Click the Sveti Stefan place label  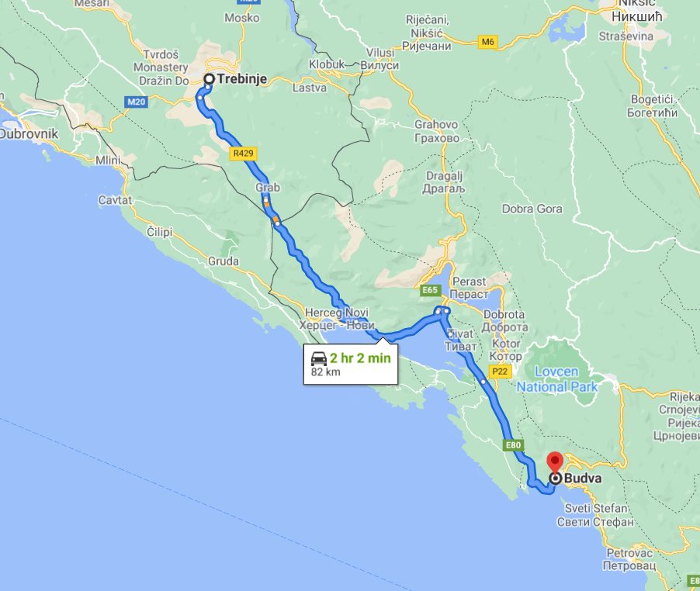pyautogui.click(x=595, y=515)
